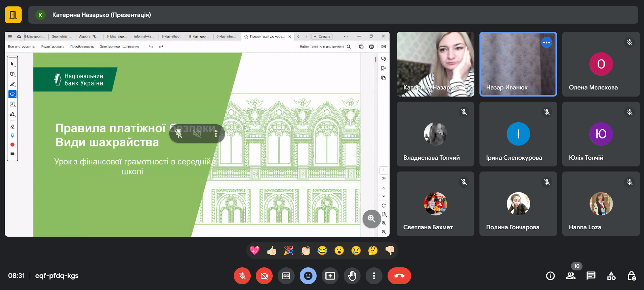Open host controls lock icon
The image size is (644, 290).
(x=631, y=276)
